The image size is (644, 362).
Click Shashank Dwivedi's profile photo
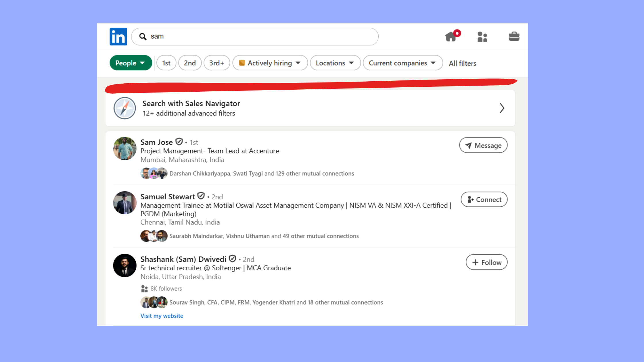(x=125, y=265)
